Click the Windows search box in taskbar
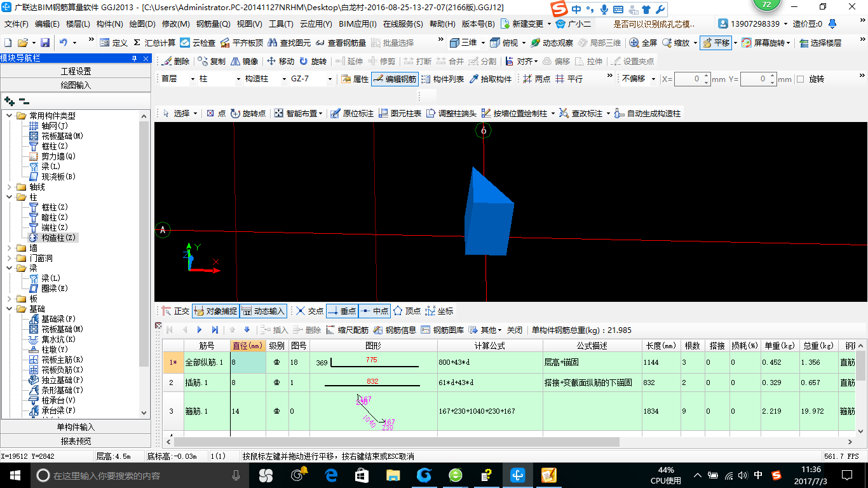 (140, 475)
